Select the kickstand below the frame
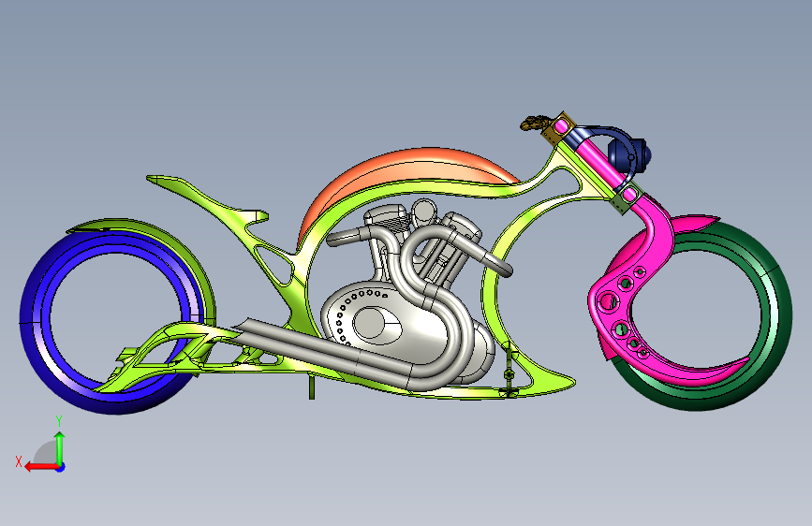Viewport: 812px width, 526px height. point(312,387)
